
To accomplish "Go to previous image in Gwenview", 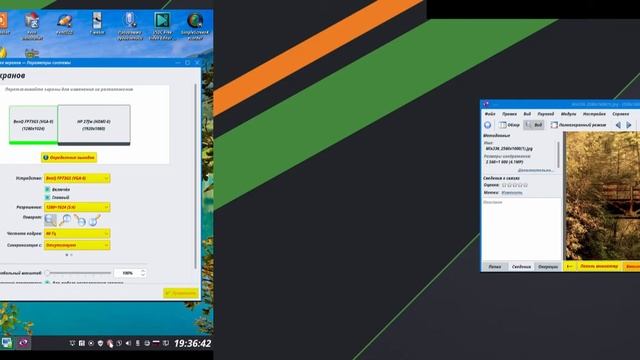I will tap(618, 125).
